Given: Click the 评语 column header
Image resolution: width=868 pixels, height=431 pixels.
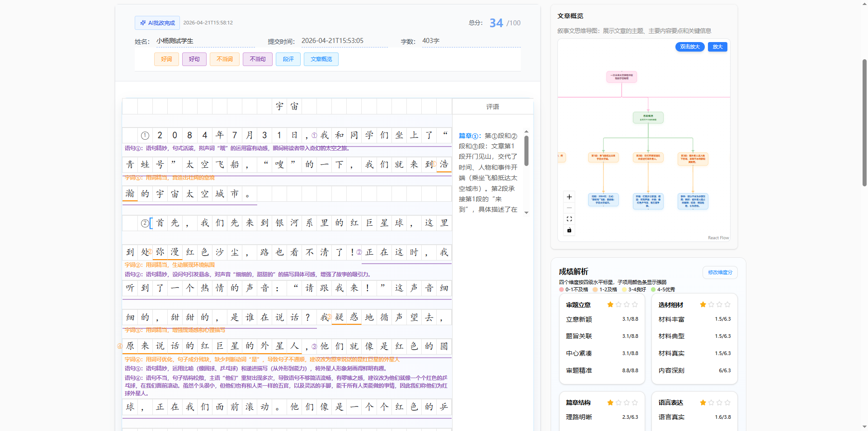Looking at the screenshot, I should coord(493,107).
